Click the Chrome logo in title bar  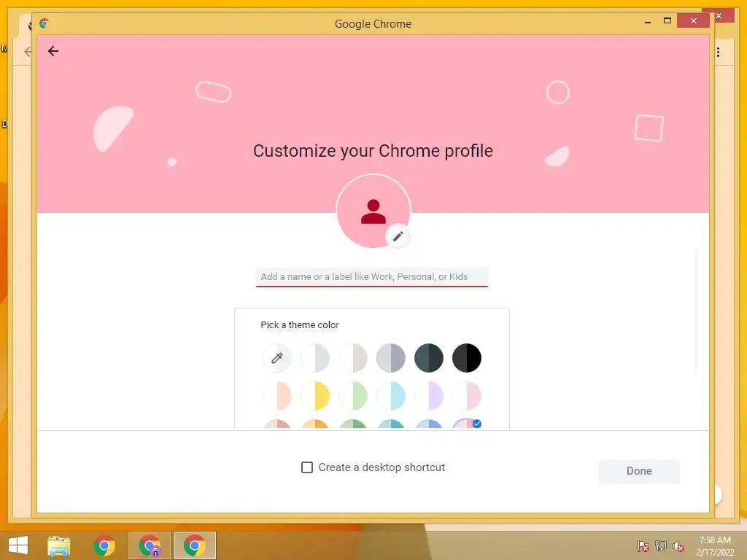44,23
